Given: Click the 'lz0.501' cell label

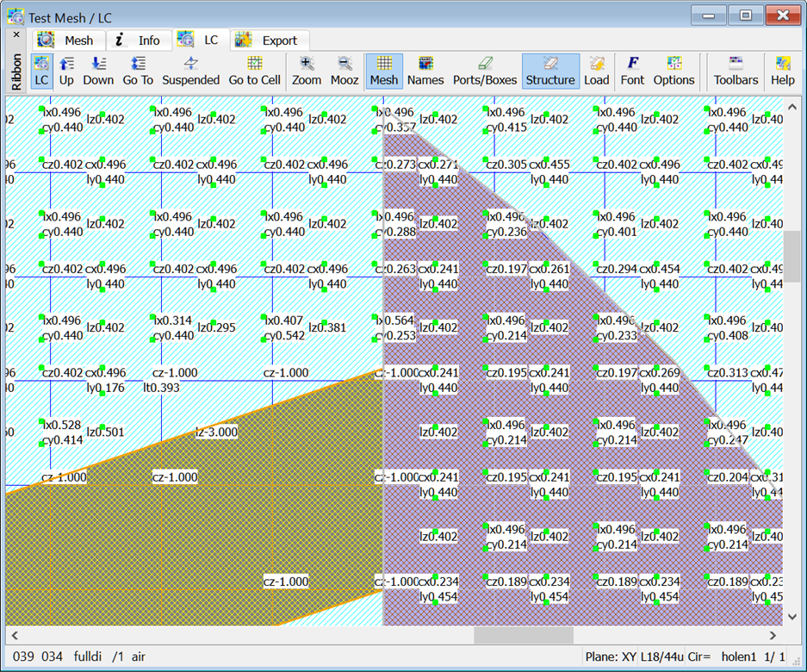Looking at the screenshot, I should (106, 432).
